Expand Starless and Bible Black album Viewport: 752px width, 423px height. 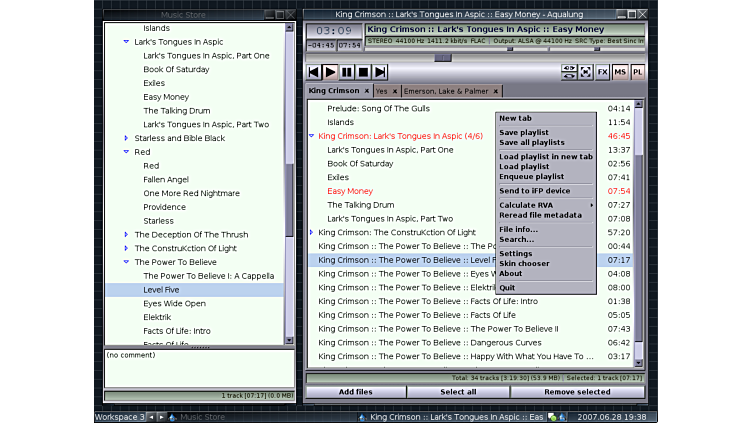tap(126, 138)
